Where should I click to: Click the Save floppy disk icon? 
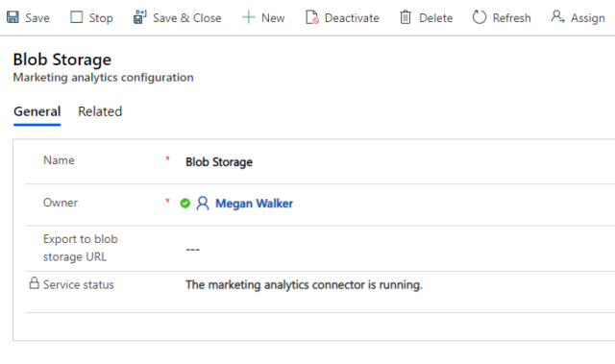click(12, 17)
